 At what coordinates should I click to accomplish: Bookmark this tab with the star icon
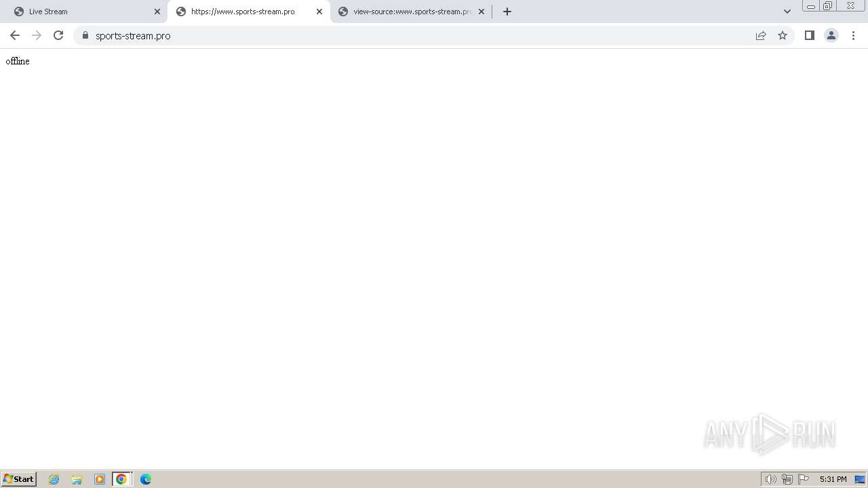click(783, 35)
